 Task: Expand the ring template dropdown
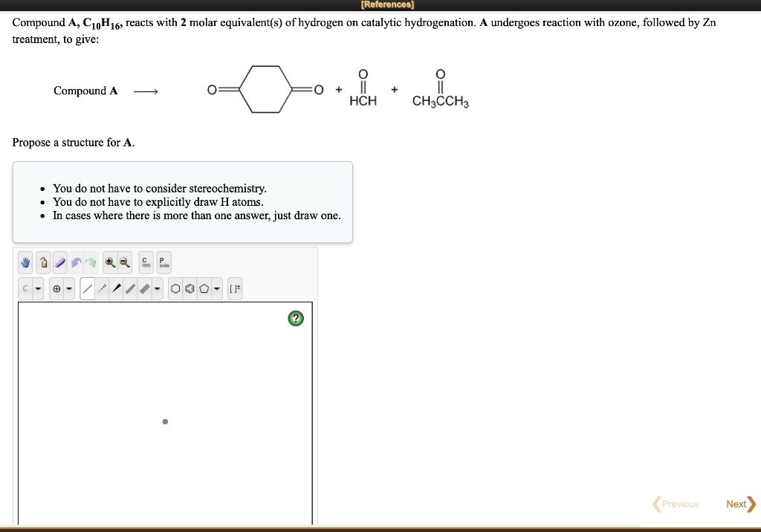pos(217,288)
